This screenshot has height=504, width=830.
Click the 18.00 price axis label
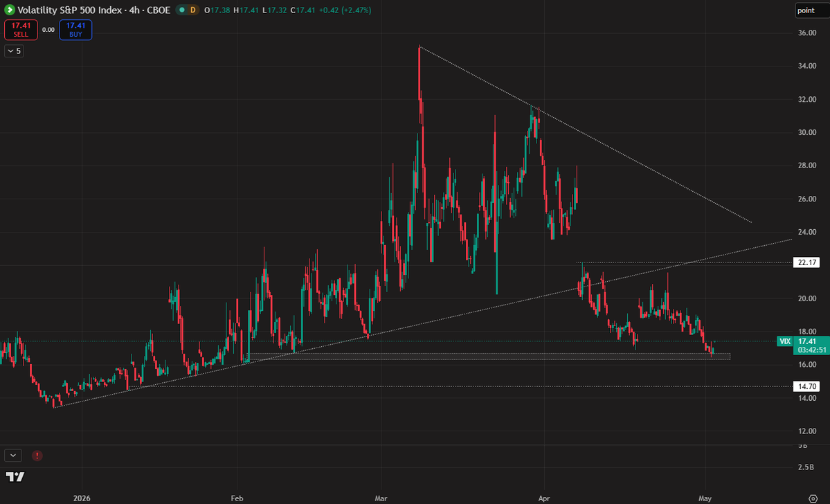point(806,332)
